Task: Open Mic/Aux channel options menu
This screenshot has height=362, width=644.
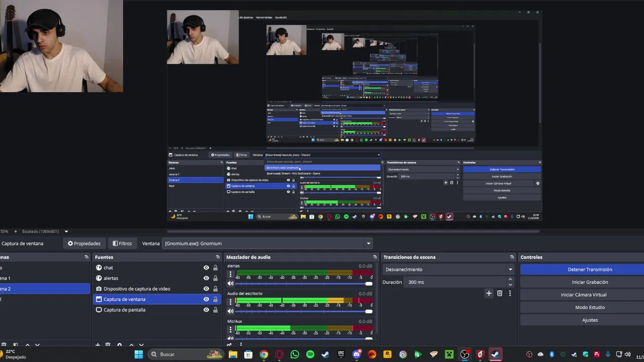Action: coord(230,330)
